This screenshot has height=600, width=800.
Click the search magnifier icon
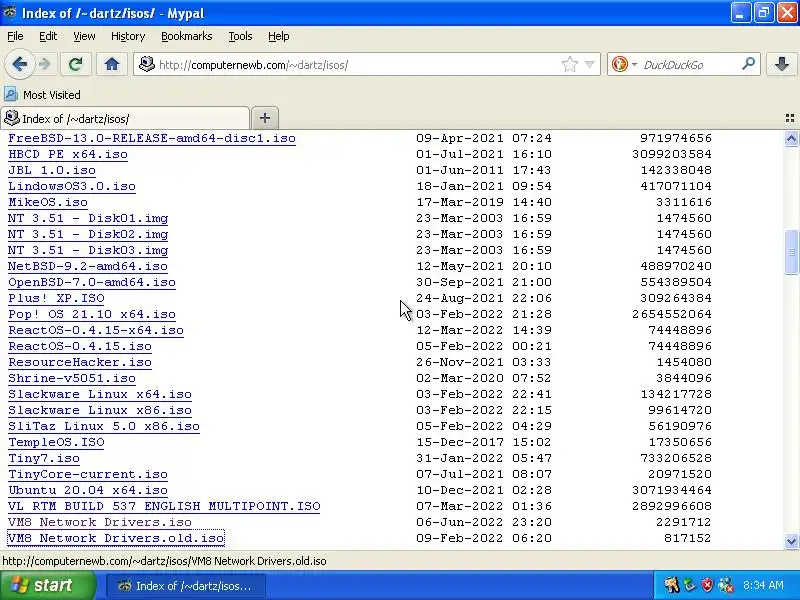pos(748,64)
